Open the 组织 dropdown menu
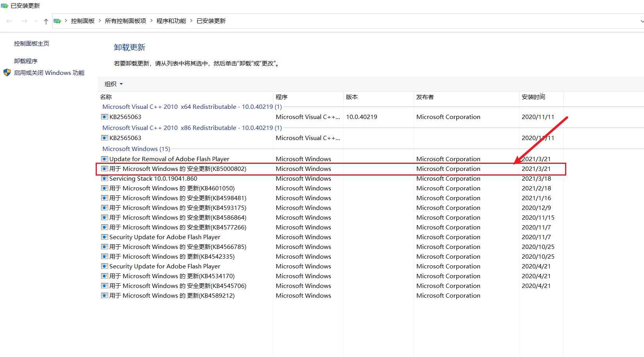The height and width of the screenshot is (357, 644). point(114,84)
